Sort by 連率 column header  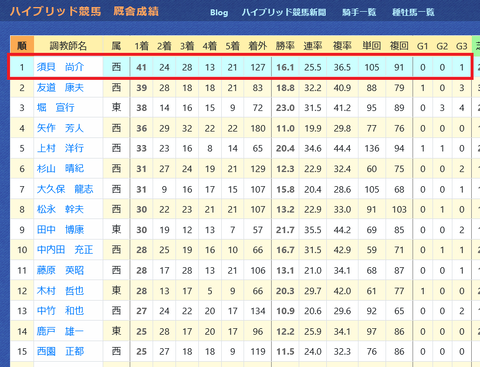tap(313, 45)
